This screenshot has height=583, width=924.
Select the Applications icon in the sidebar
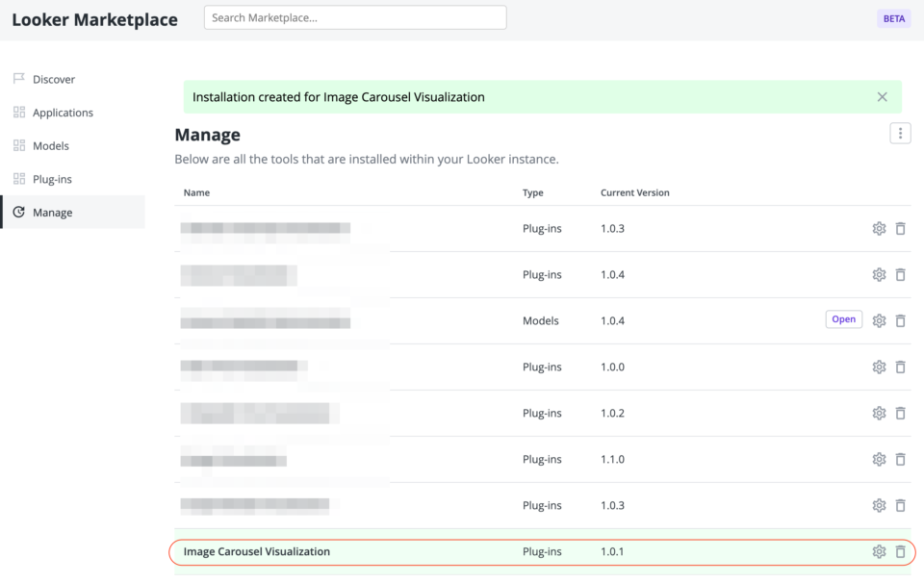pyautogui.click(x=17, y=112)
